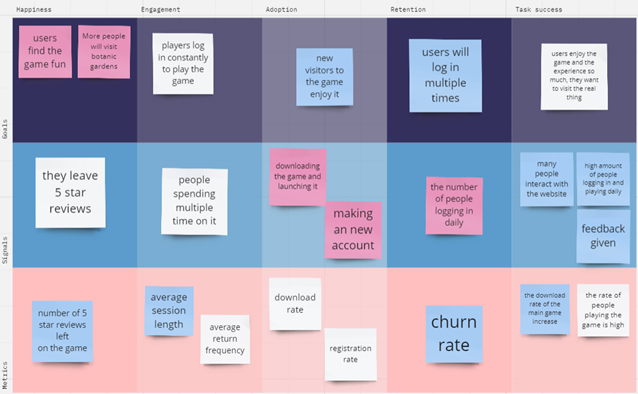638x394 pixels.
Task: Select the 'average return frequency' white note
Action: [x=225, y=339]
